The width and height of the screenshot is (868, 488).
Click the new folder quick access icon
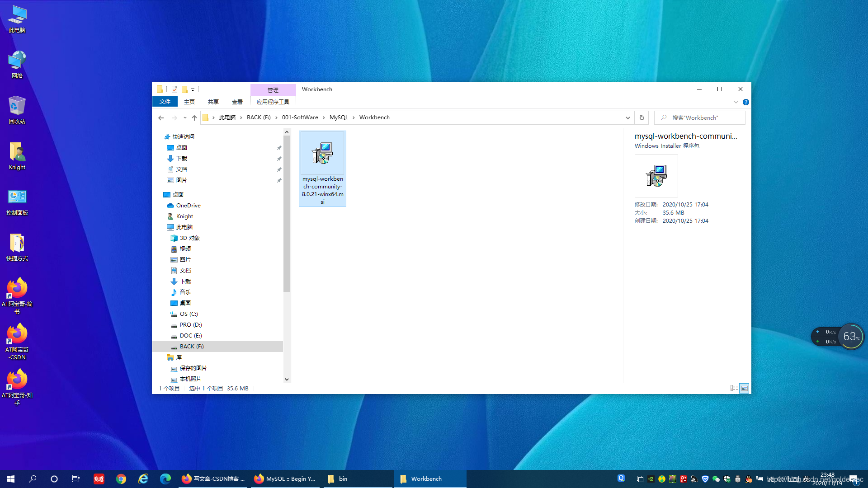coord(184,89)
